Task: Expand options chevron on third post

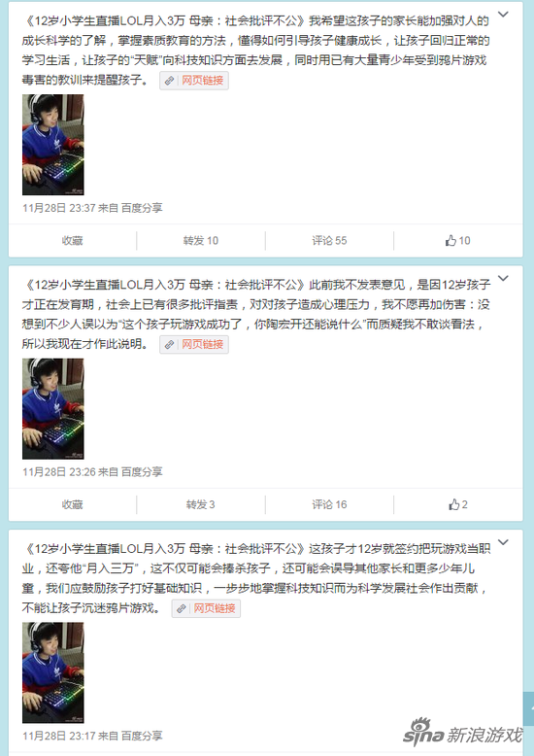Action: [503, 542]
